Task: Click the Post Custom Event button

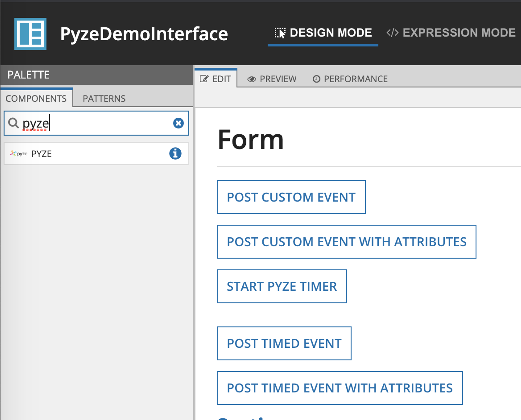Action: click(291, 197)
